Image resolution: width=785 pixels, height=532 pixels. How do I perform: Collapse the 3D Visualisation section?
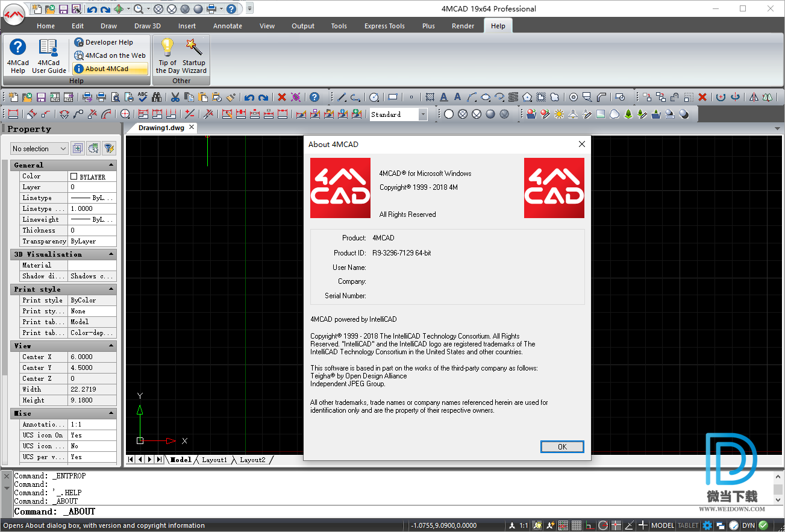[x=111, y=254]
